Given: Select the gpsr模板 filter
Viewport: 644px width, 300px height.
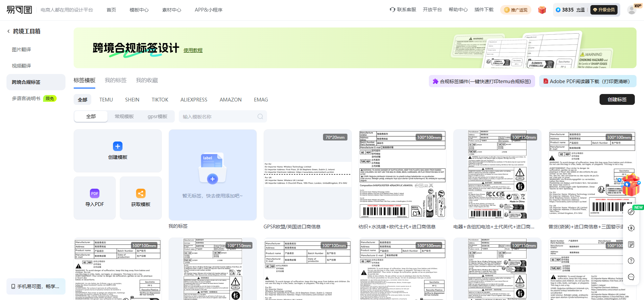Looking at the screenshot, I should [x=157, y=116].
